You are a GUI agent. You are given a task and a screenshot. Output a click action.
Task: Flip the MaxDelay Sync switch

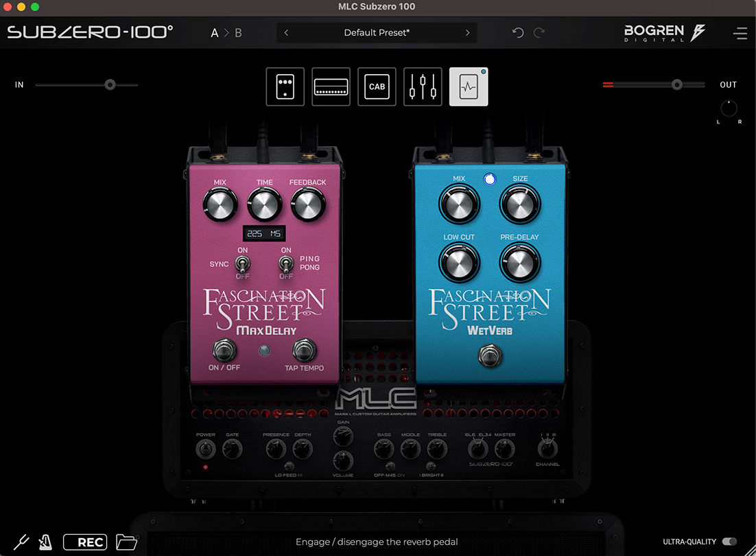242,264
